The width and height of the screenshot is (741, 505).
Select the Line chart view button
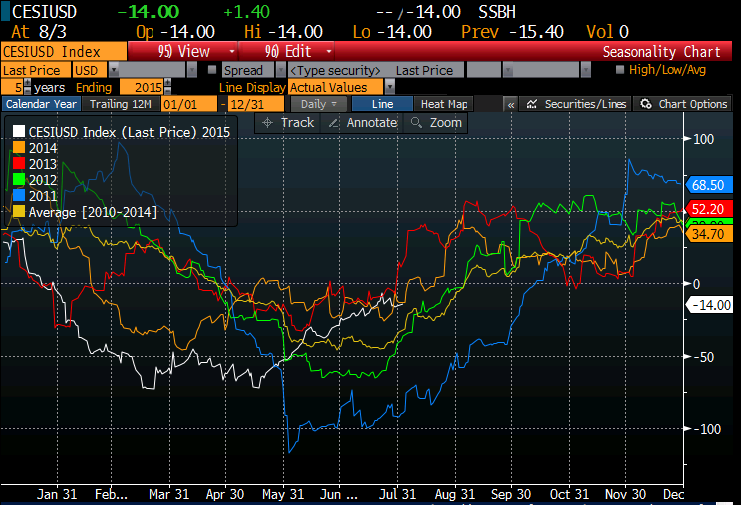383,104
